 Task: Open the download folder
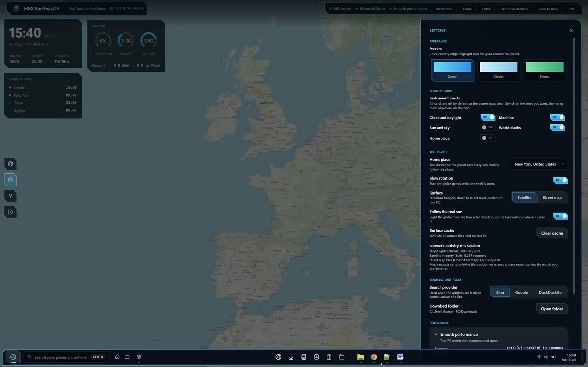coord(552,309)
